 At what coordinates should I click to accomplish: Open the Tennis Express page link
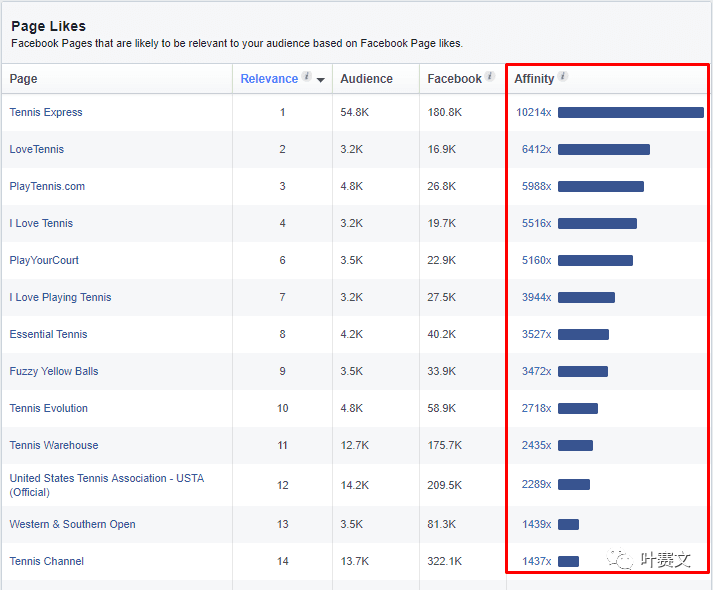pyautogui.click(x=46, y=112)
